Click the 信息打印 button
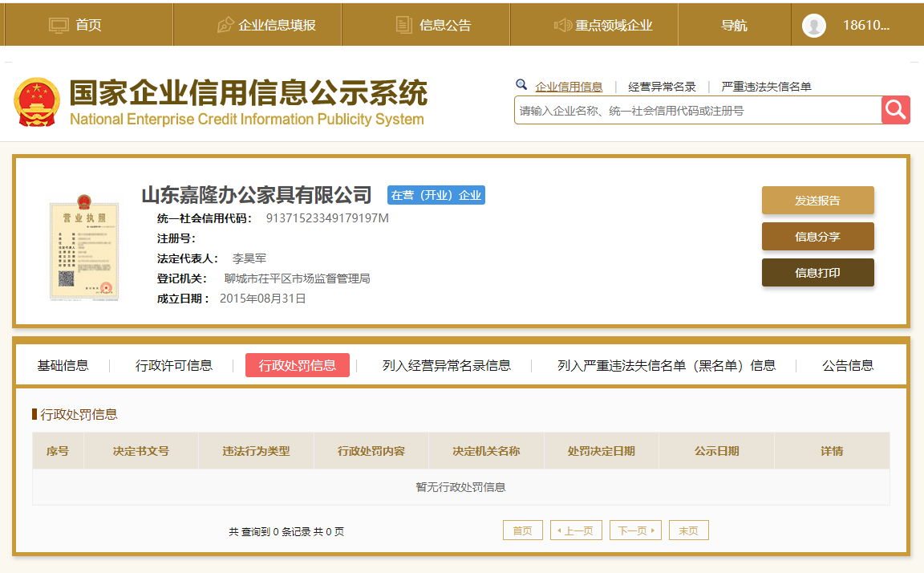Viewport: 924px width, 573px height. 817,272
